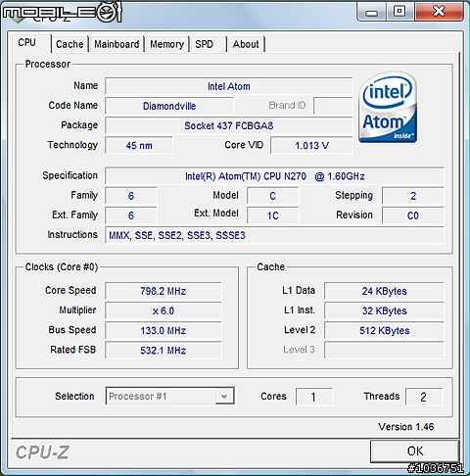Click the 532.1 MHz rated FSB value
This screenshot has width=470, height=476.
coord(164,351)
